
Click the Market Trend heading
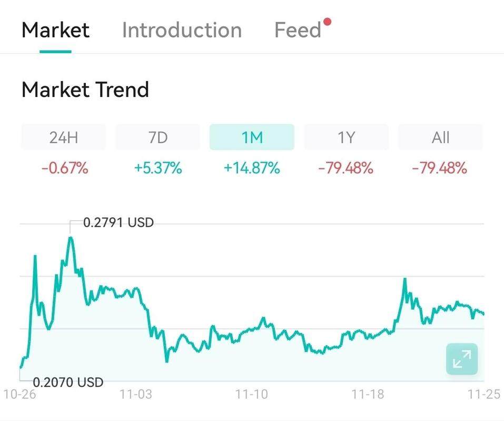coord(85,90)
